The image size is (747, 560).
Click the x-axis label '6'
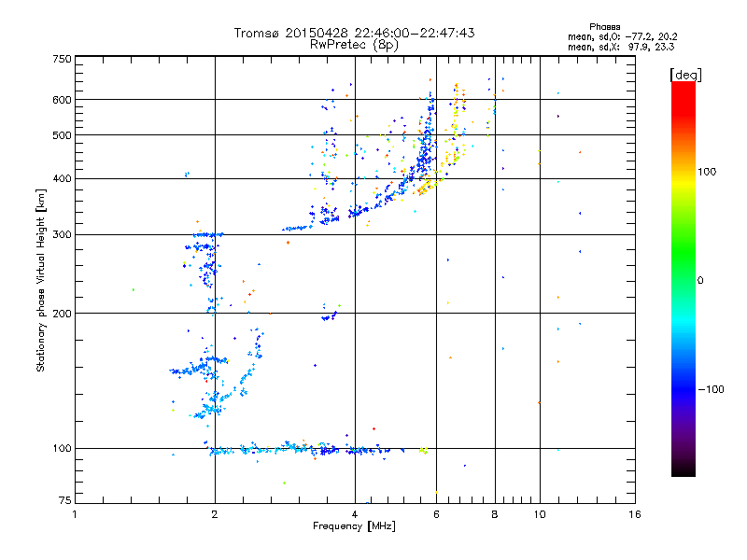point(436,514)
